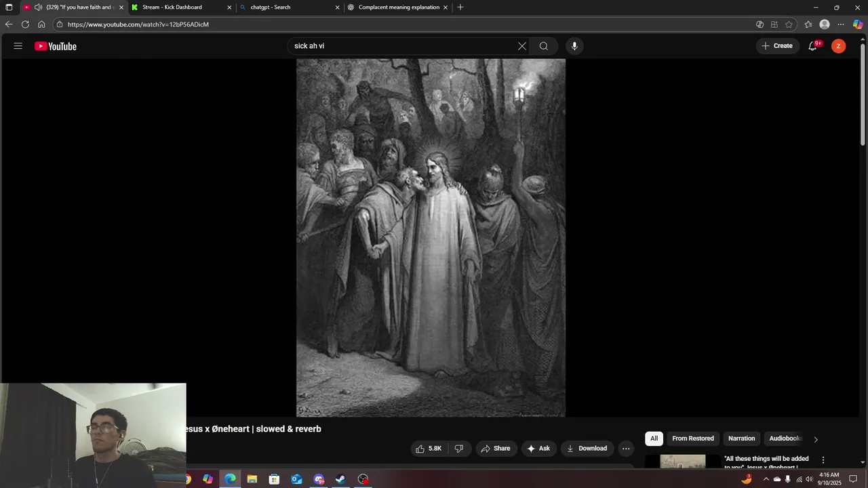Select the Narration filter chip
This screenshot has width=868, height=488.
pyautogui.click(x=741, y=439)
